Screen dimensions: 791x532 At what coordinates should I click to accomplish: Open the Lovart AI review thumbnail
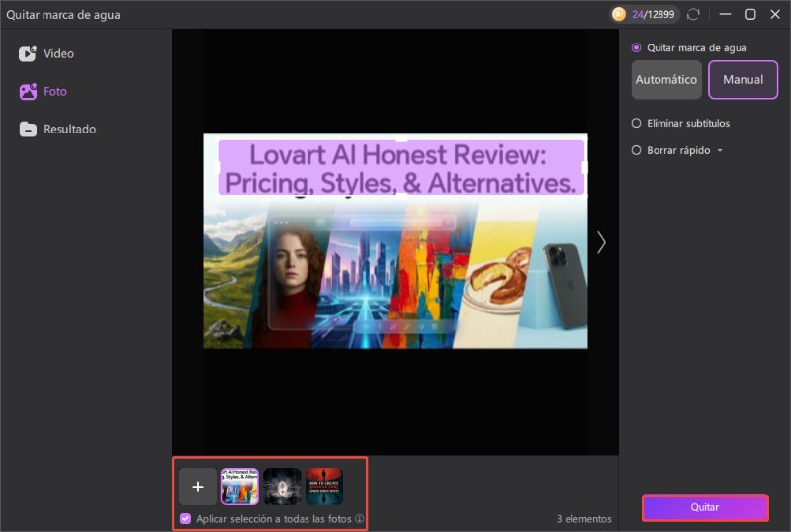click(239, 487)
